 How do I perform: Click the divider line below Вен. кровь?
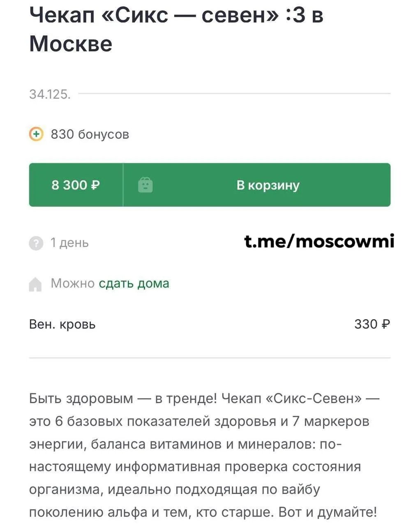click(x=210, y=358)
